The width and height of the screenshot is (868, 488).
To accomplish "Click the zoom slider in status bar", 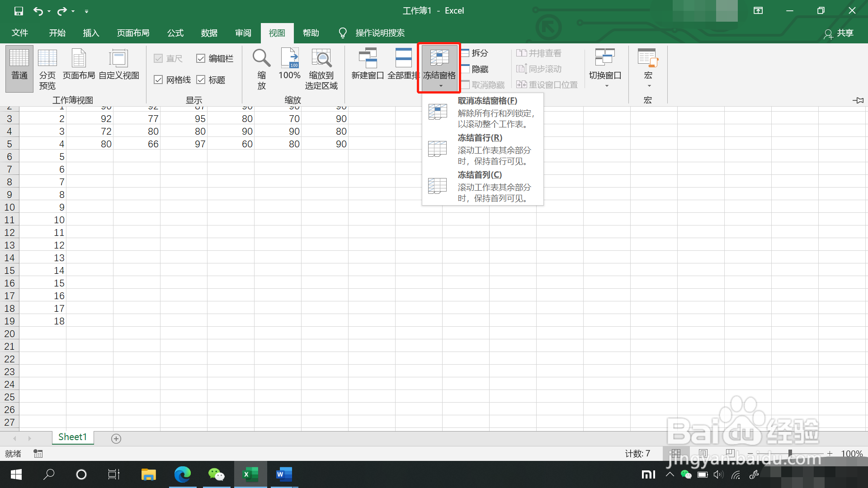I will pos(790,453).
